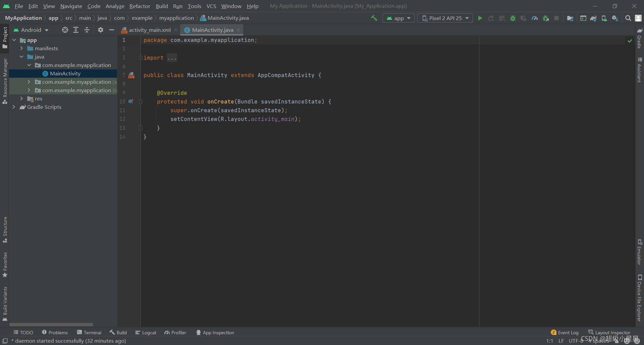This screenshot has width=644, height=345.
Task: Open the Event Log
Action: pyautogui.click(x=565, y=333)
